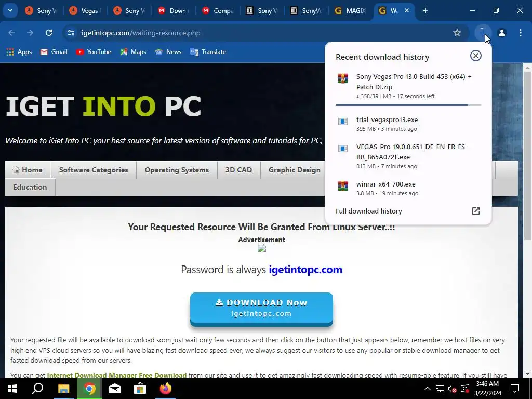Viewport: 532px width, 399px height.
Task: Open taskbar Search
Action: [37, 389]
